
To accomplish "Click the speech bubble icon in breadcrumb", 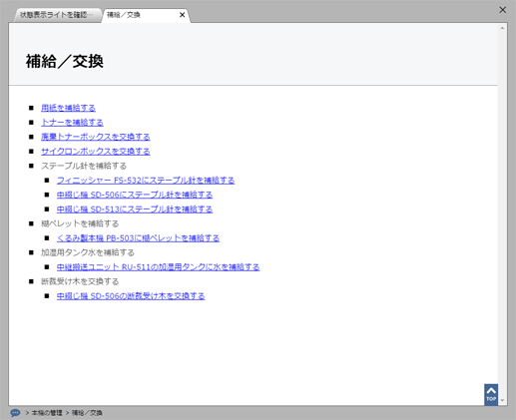I will (15, 413).
